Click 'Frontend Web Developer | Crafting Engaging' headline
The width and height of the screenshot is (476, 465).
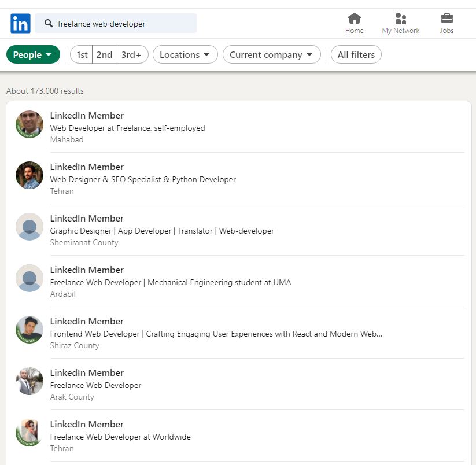click(216, 334)
